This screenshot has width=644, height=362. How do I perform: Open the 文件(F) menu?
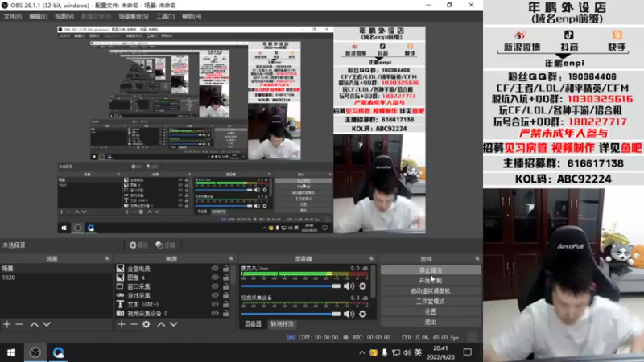click(x=13, y=16)
